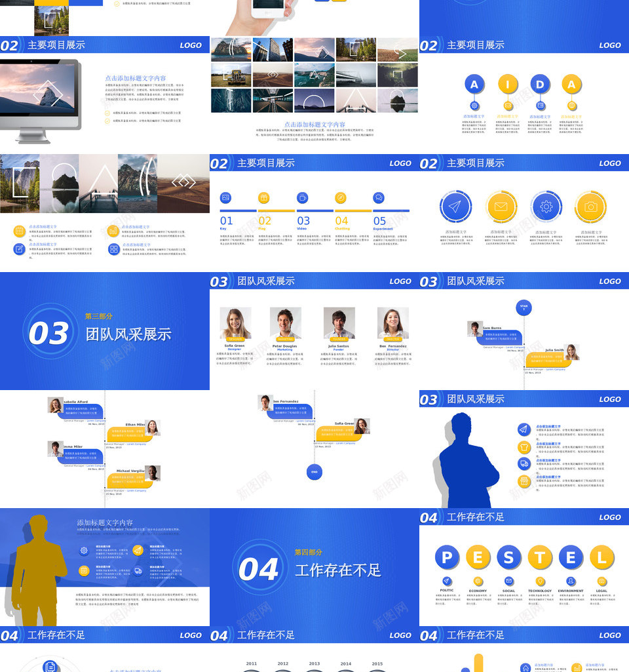Click the yellow 02 number in steps

click(x=265, y=221)
